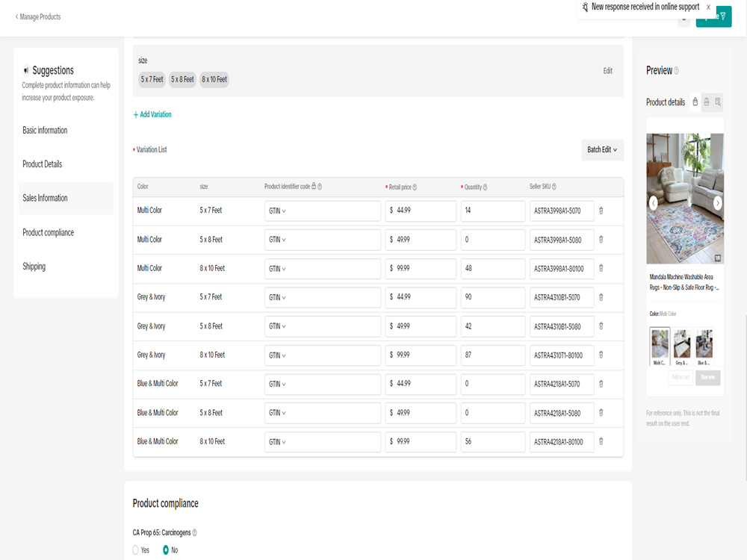The height and width of the screenshot is (560, 747).
Task: Click the Seller SKU help icon
Action: point(554,187)
